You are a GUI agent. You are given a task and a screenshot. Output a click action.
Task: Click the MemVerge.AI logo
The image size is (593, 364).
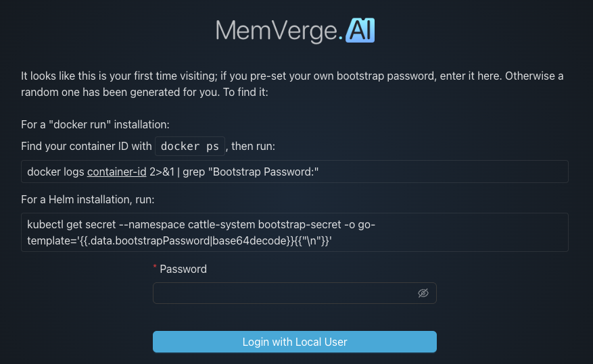point(295,31)
